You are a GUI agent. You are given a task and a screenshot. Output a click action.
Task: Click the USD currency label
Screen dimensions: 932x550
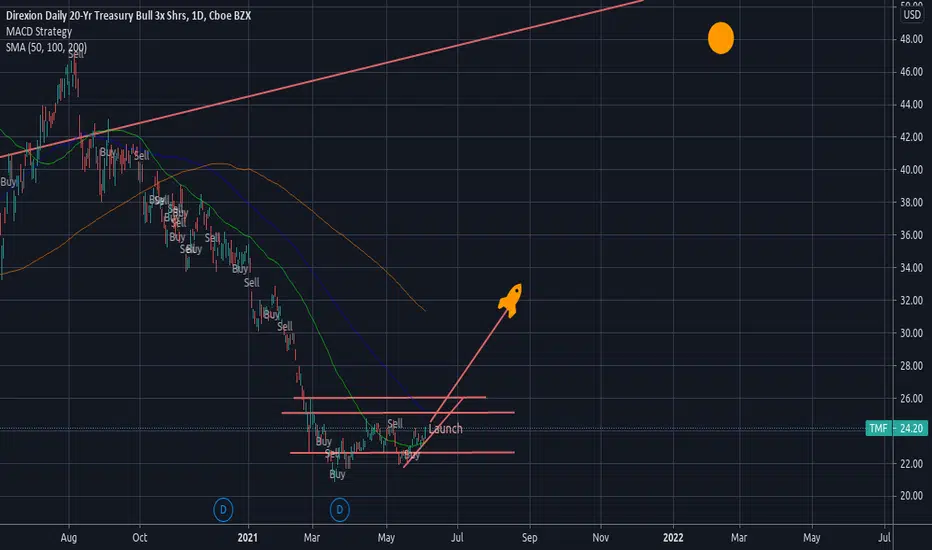[x=912, y=15]
